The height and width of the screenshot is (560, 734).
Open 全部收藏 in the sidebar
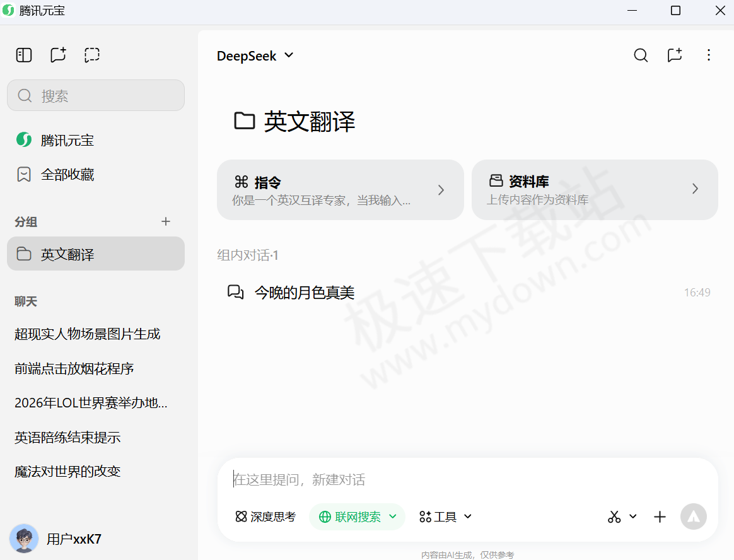tap(67, 175)
